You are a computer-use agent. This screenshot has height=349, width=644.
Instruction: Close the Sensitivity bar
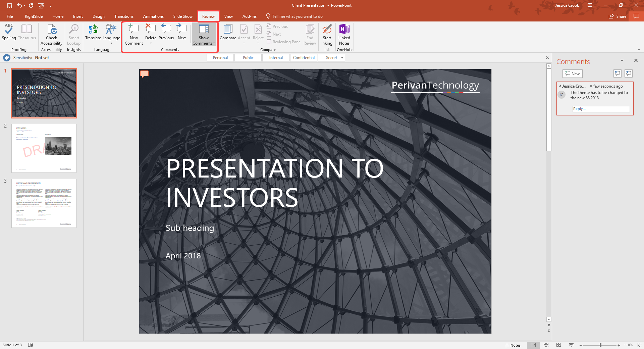click(x=547, y=58)
